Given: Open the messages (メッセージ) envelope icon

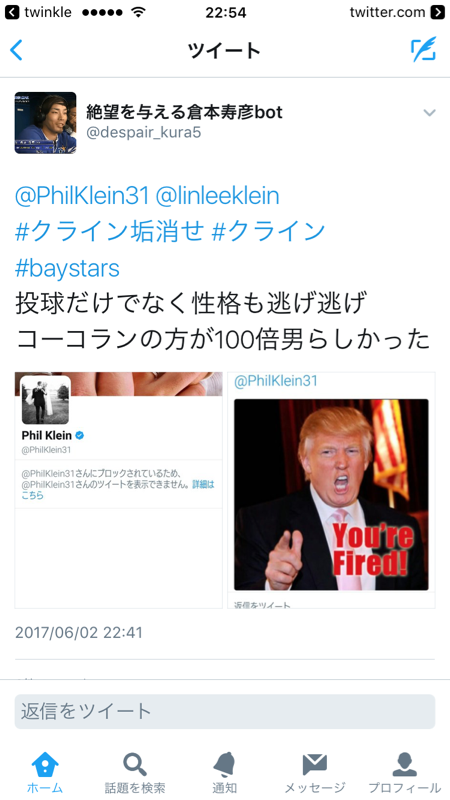Looking at the screenshot, I should click(x=314, y=764).
